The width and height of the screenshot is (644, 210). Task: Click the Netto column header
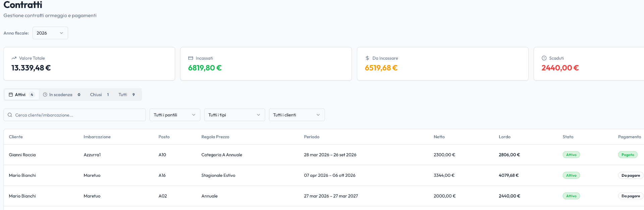tap(439, 137)
